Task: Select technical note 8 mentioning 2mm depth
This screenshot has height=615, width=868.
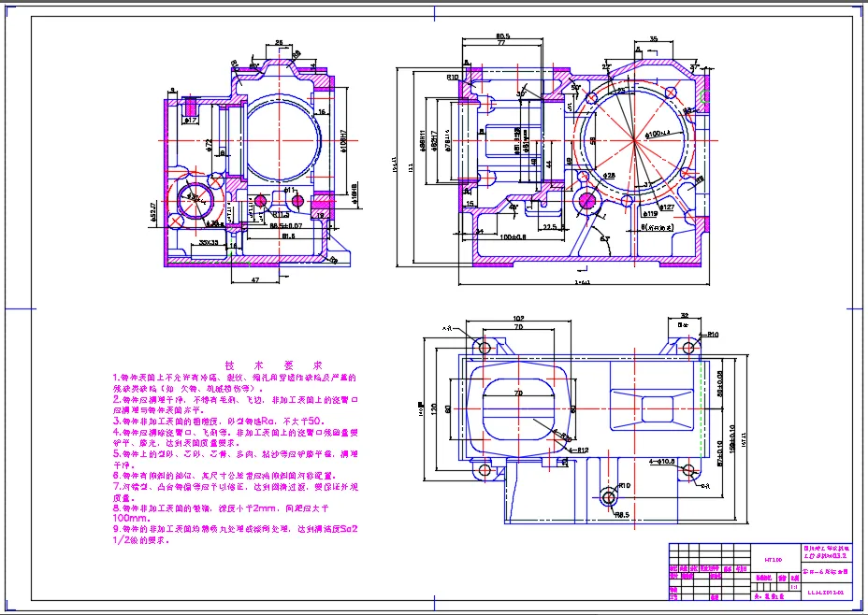Action: click(x=221, y=508)
